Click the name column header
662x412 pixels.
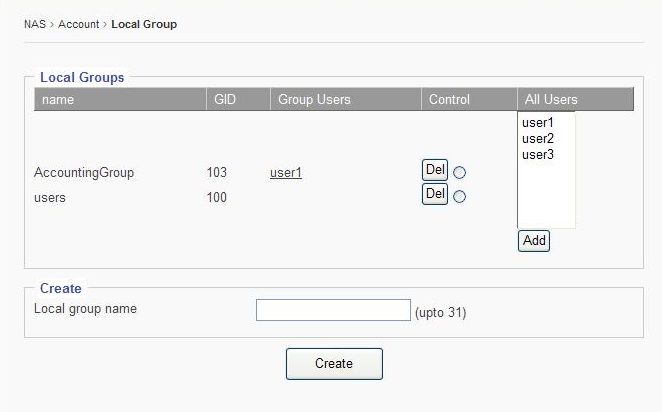click(58, 100)
